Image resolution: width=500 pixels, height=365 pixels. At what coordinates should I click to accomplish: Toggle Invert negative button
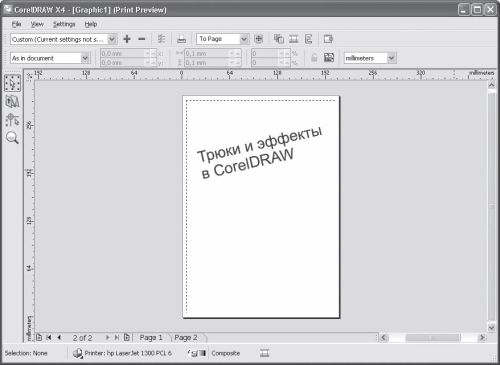(294, 39)
